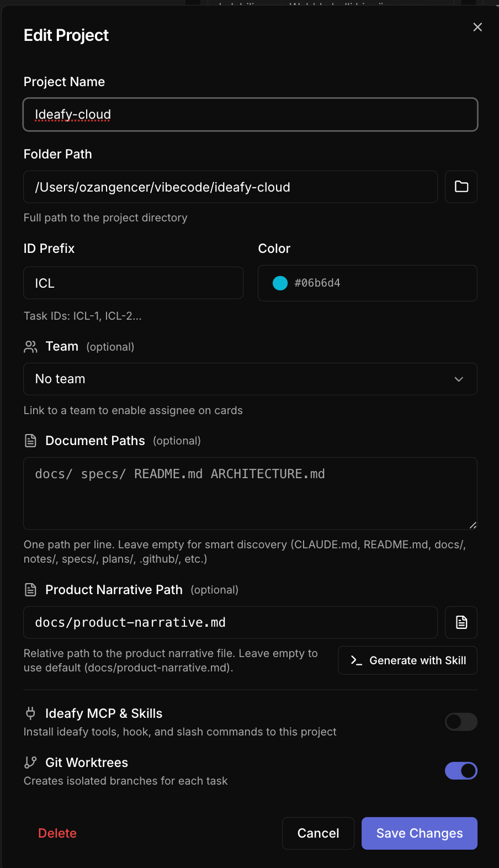This screenshot has height=868, width=499.
Task: Click the document icon next to Document Paths
Action: tap(30, 441)
